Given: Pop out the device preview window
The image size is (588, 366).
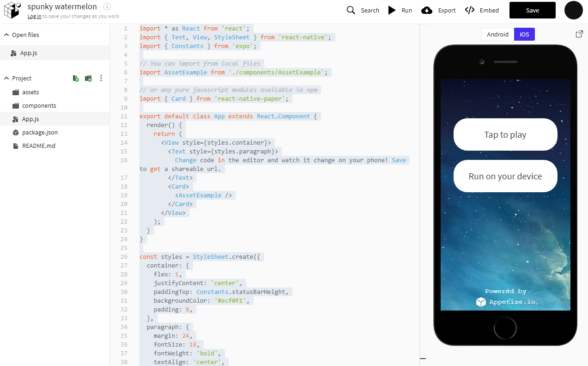Looking at the screenshot, I should point(579,34).
